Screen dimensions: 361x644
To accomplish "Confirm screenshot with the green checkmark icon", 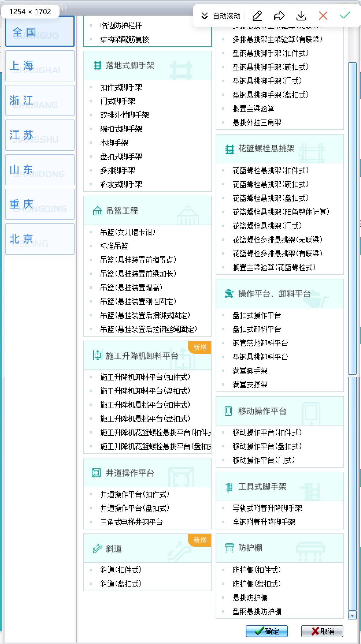I will [x=345, y=15].
